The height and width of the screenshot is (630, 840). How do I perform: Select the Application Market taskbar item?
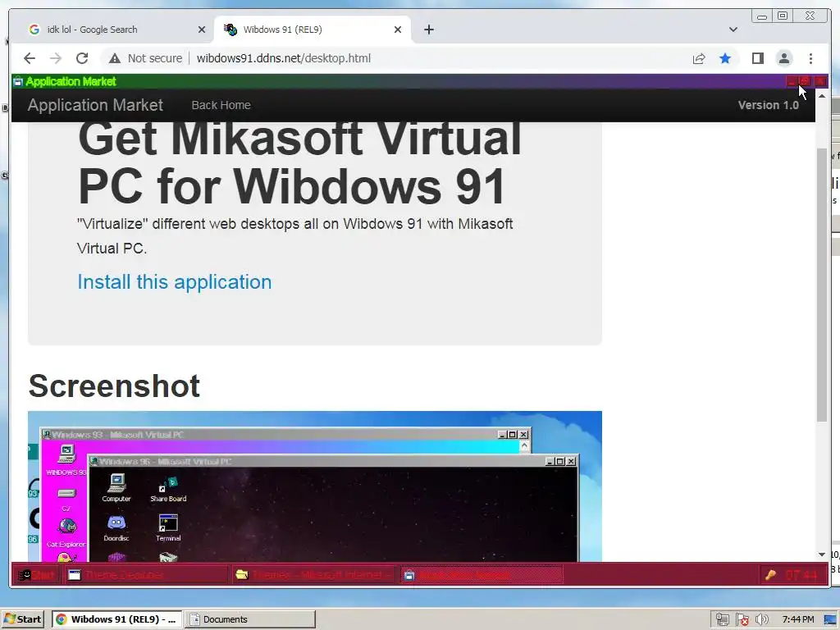pos(481,575)
